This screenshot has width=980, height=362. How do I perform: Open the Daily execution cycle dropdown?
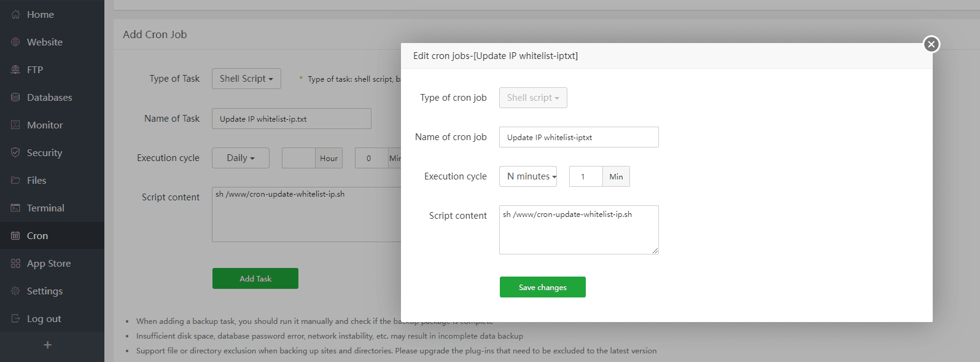tap(240, 158)
